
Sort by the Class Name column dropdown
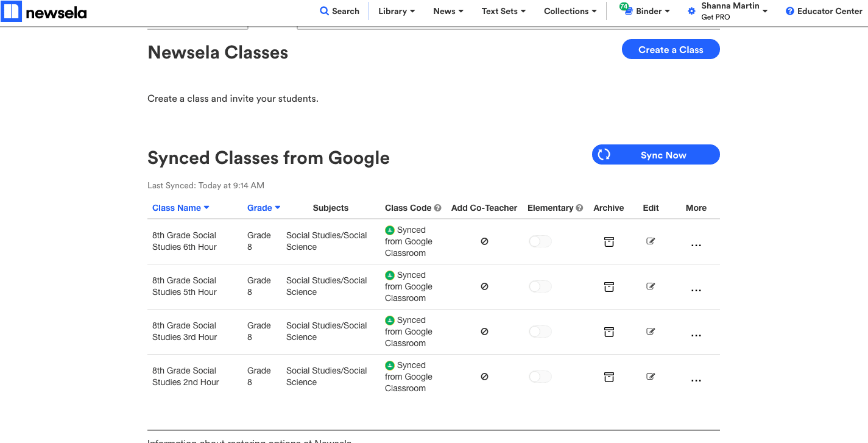point(181,208)
